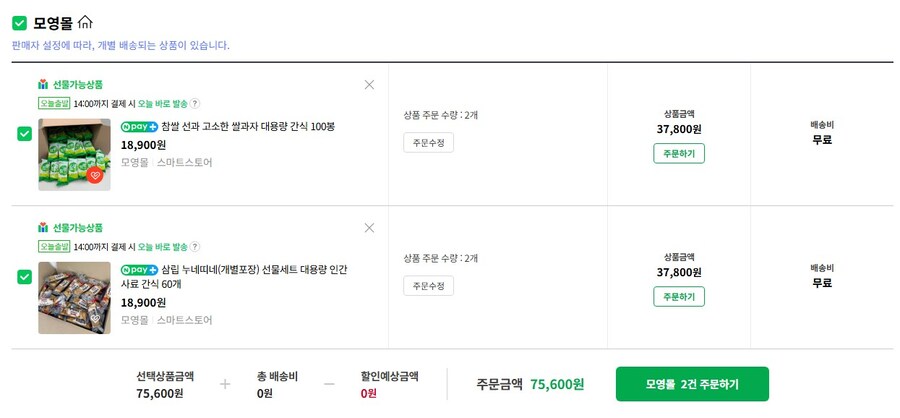Click the N Pay+ badge on first item
The height and width of the screenshot is (418, 900).
point(139,127)
